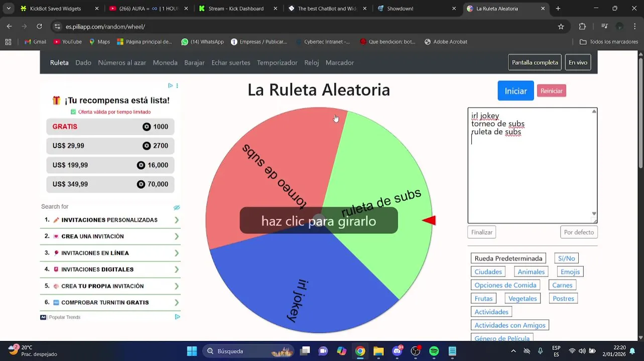Open the tab search dropdown
Image resolution: width=644 pixels, height=361 pixels.
pyautogui.click(x=9, y=9)
